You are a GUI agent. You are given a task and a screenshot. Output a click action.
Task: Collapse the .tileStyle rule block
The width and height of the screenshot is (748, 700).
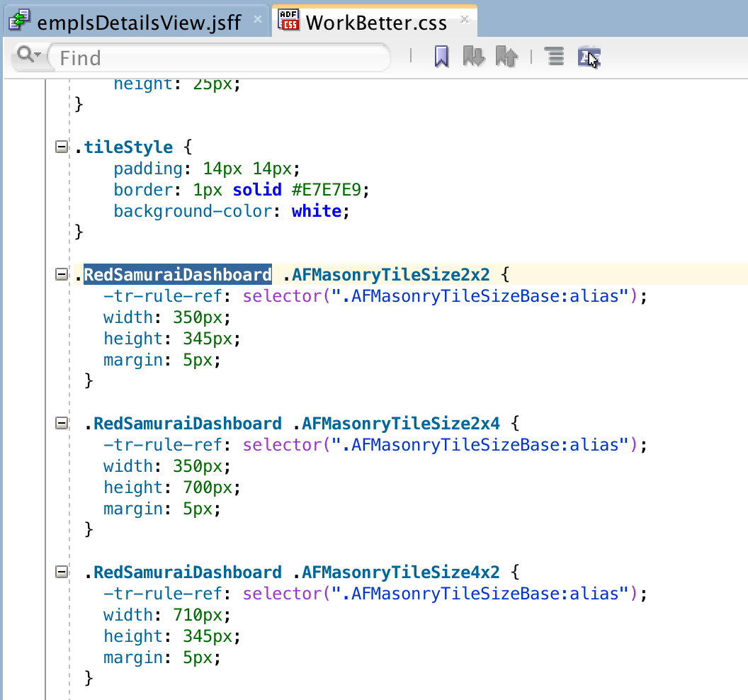pyautogui.click(x=61, y=147)
